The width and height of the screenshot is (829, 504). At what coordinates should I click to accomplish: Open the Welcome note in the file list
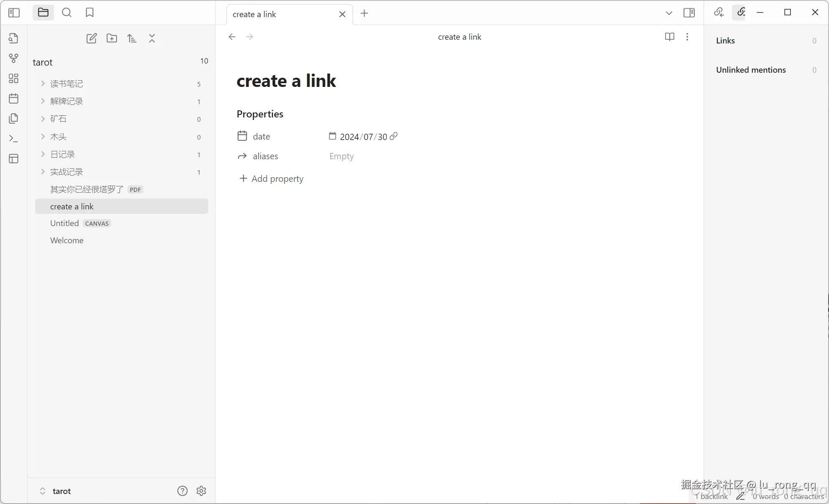coord(67,241)
